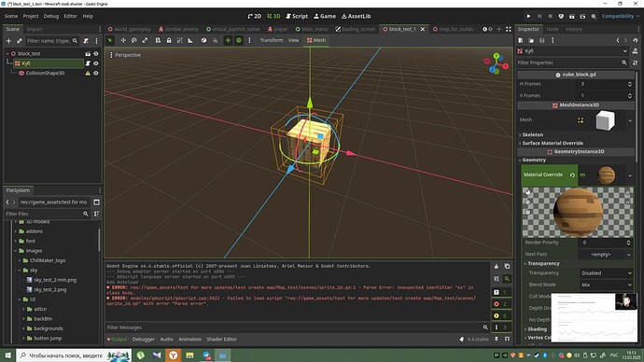The width and height of the screenshot is (644, 362).
Task: Switch to the Script workspace
Action: pos(297,16)
